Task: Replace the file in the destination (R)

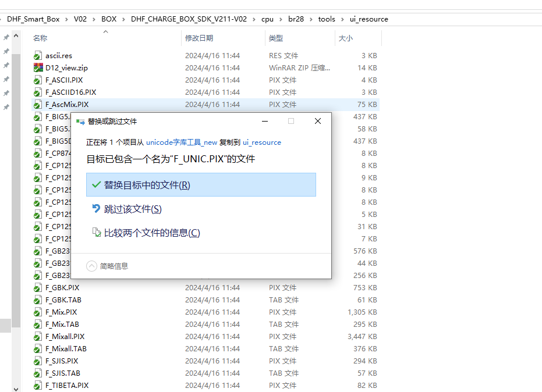Action: (x=201, y=185)
